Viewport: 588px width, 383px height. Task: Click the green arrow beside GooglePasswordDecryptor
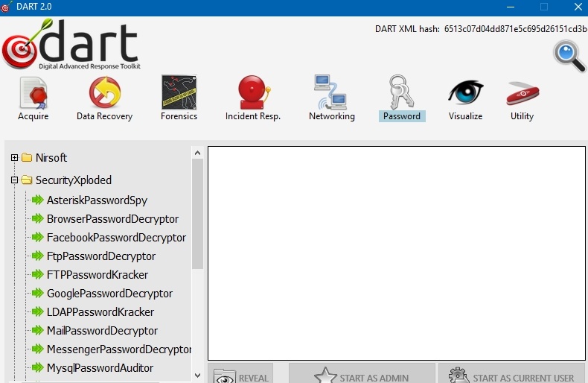37,293
